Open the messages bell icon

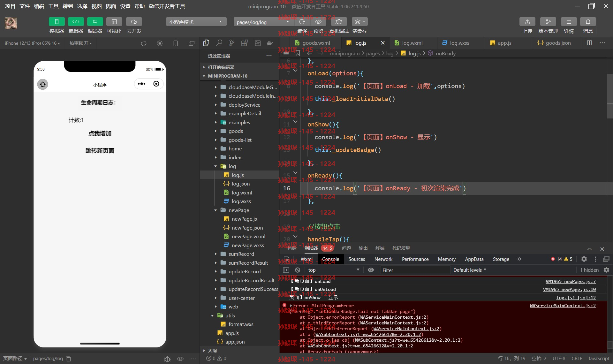pos(588,22)
